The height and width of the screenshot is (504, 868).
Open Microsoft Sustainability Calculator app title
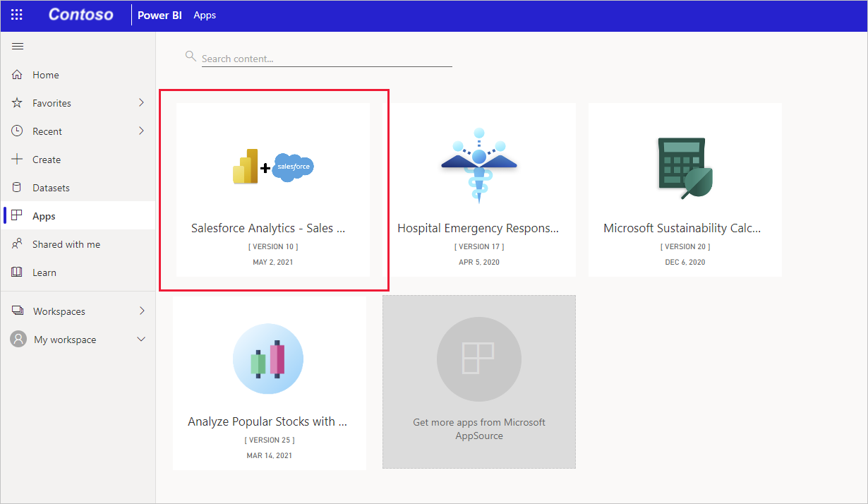pyautogui.click(x=682, y=229)
